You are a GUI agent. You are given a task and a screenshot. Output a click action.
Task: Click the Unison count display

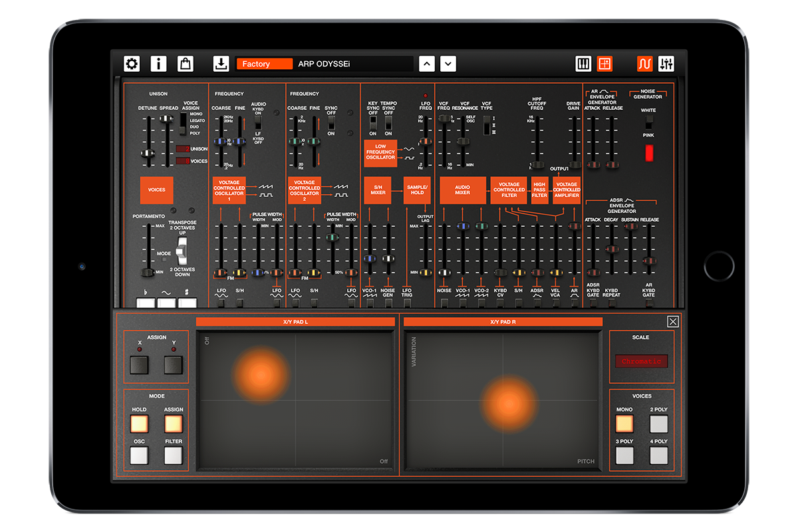tap(182, 149)
